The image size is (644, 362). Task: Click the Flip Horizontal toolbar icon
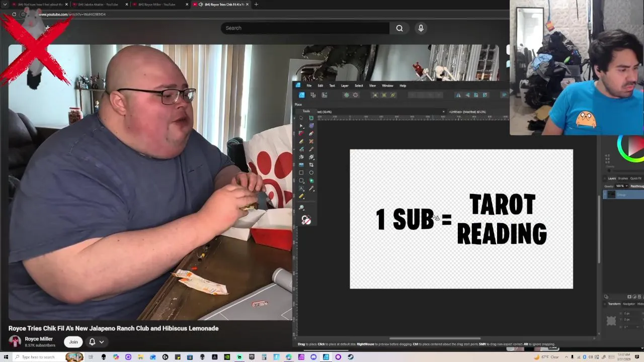(x=458, y=95)
